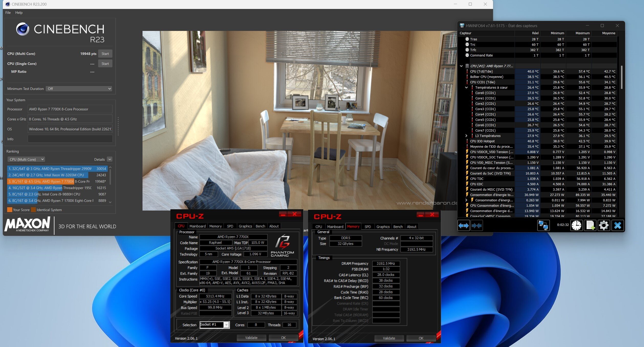Toggle the ranking Details arrow button
The image size is (644, 347).
click(x=110, y=159)
